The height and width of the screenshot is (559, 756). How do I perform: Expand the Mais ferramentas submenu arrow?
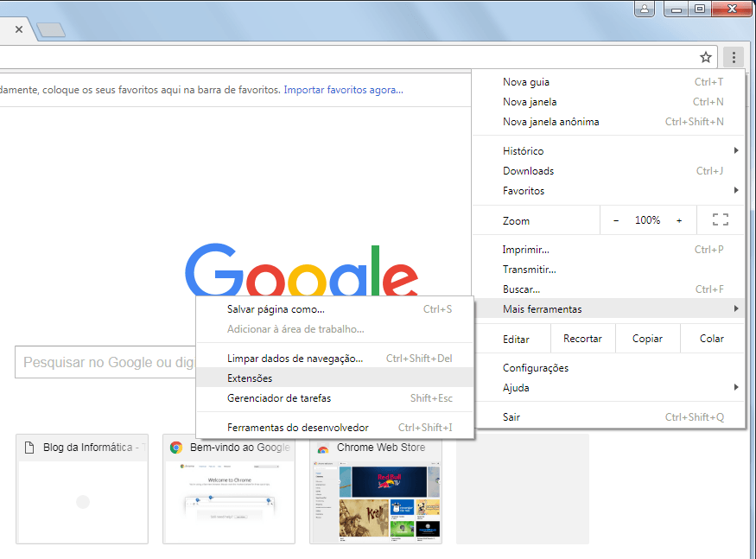pyautogui.click(x=736, y=308)
